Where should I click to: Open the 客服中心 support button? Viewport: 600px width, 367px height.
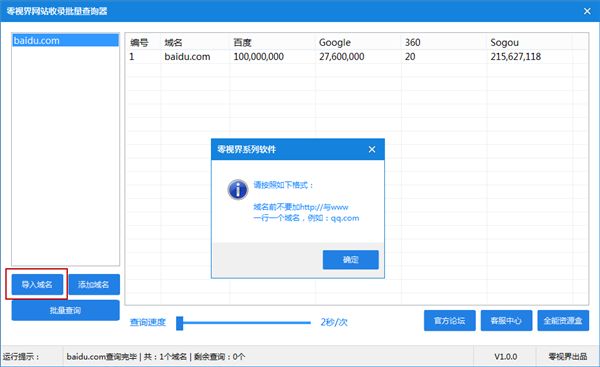click(x=506, y=321)
